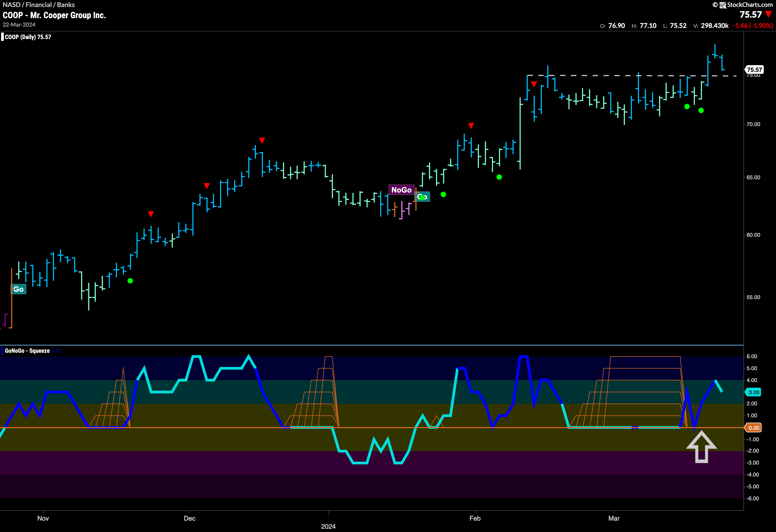Click the teal Go label beside NoGo

coord(422,197)
